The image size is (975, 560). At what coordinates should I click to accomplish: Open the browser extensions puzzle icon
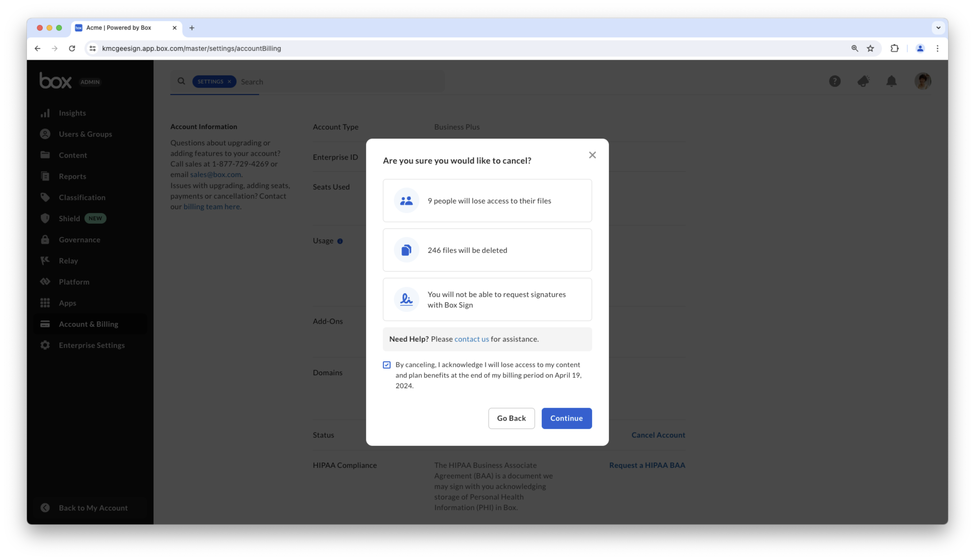894,48
